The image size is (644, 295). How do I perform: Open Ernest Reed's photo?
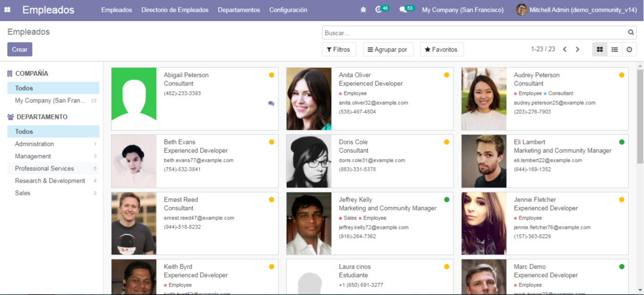click(x=134, y=223)
